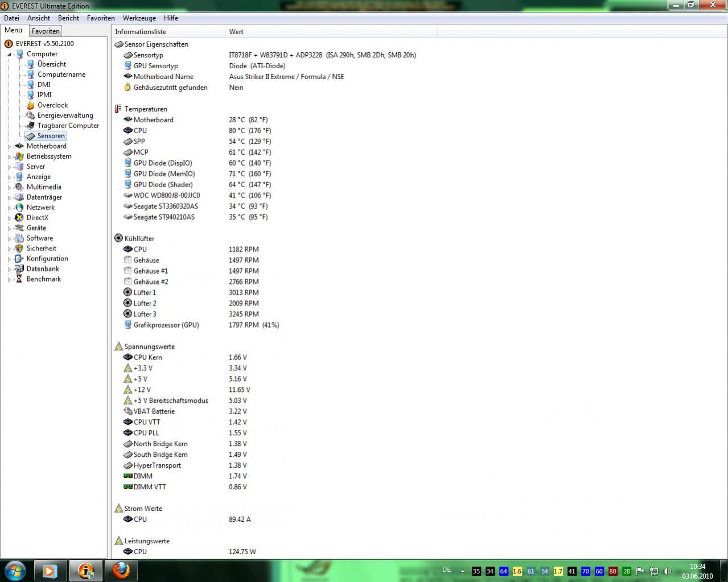Open the Bericht menu

click(68, 18)
